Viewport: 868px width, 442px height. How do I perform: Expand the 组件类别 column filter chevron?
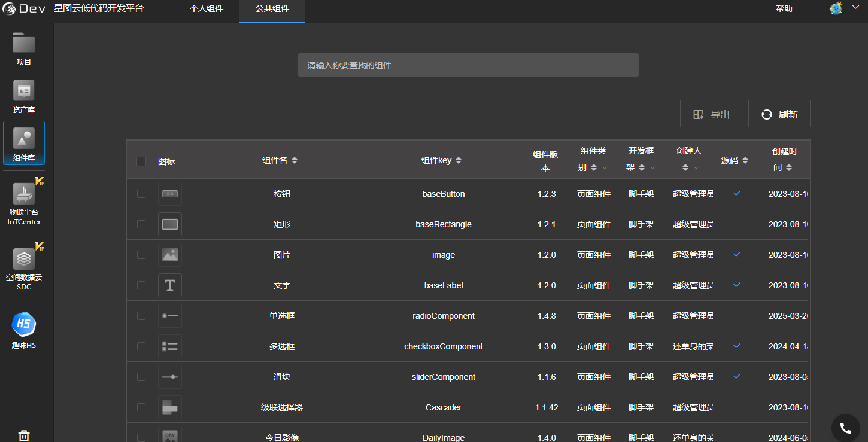(605, 168)
